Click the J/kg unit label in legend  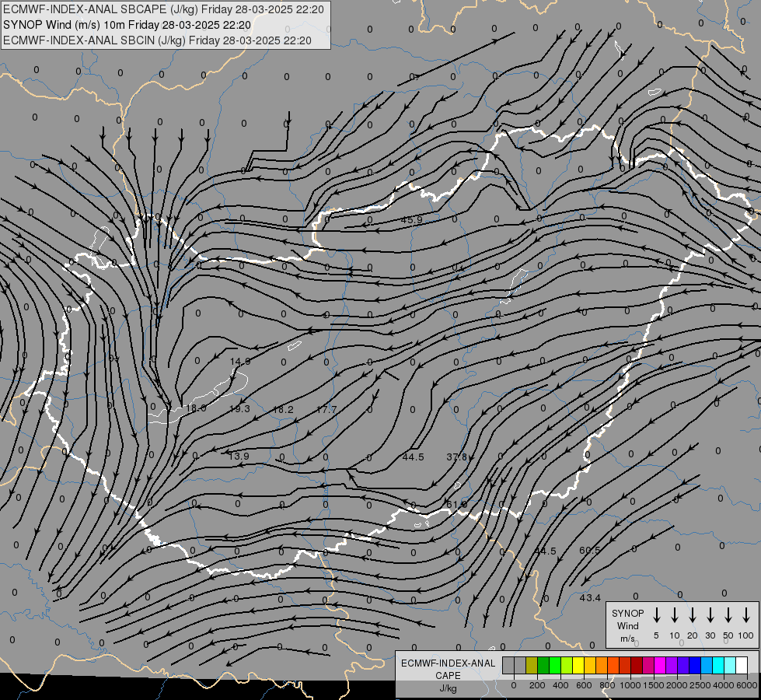tap(448, 688)
